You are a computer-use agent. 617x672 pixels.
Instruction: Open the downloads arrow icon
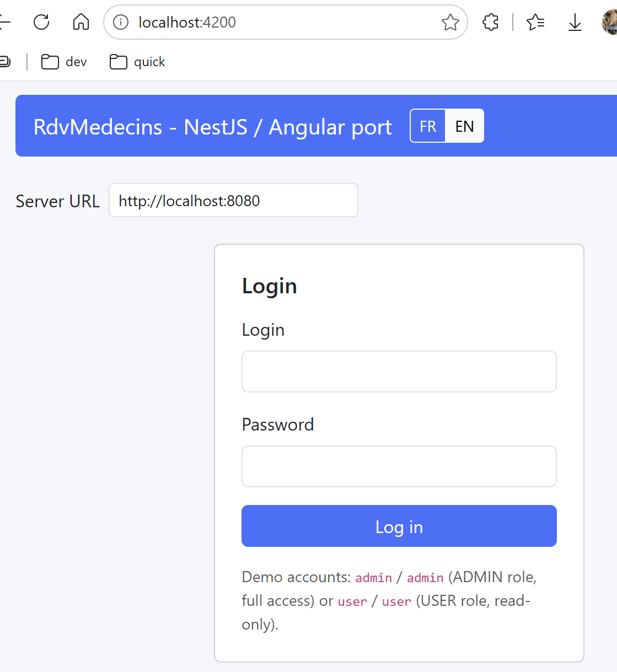pos(575,22)
